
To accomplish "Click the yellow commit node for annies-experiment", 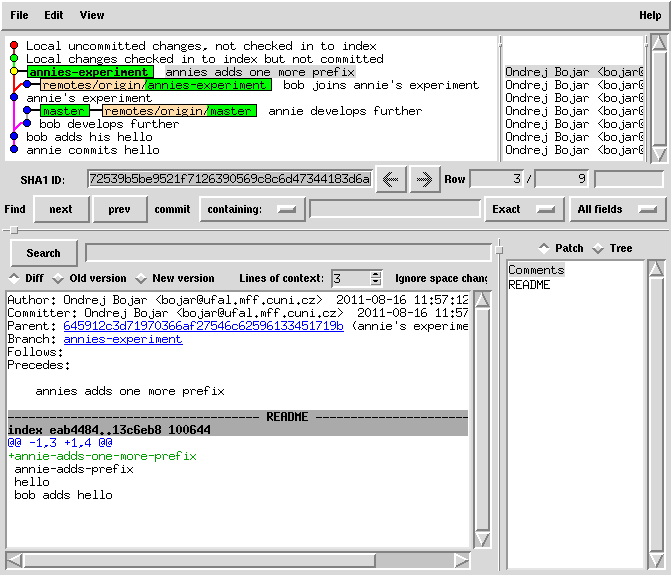I will [14, 72].
